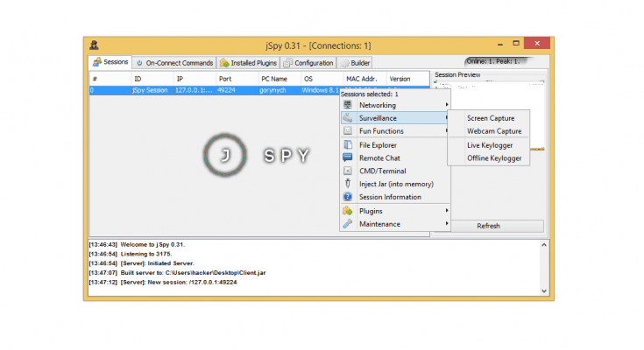Switch to On-Connect Commands tab

(174, 63)
